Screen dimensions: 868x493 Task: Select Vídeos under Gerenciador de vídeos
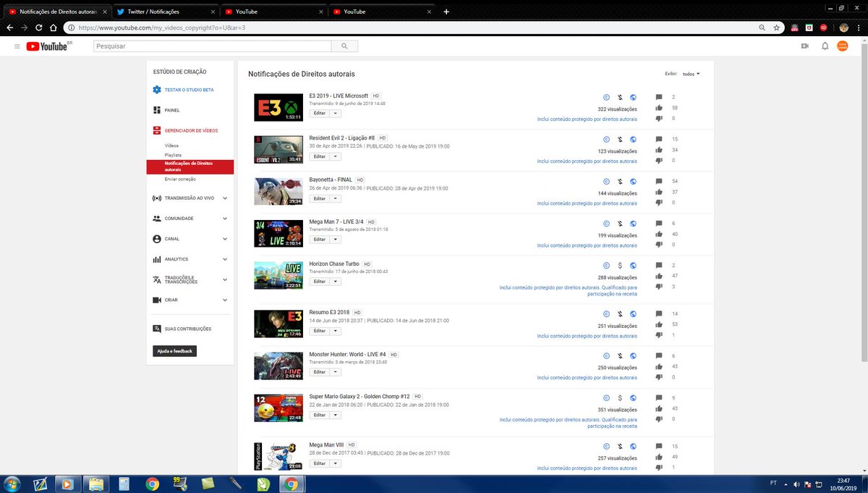[171, 146]
